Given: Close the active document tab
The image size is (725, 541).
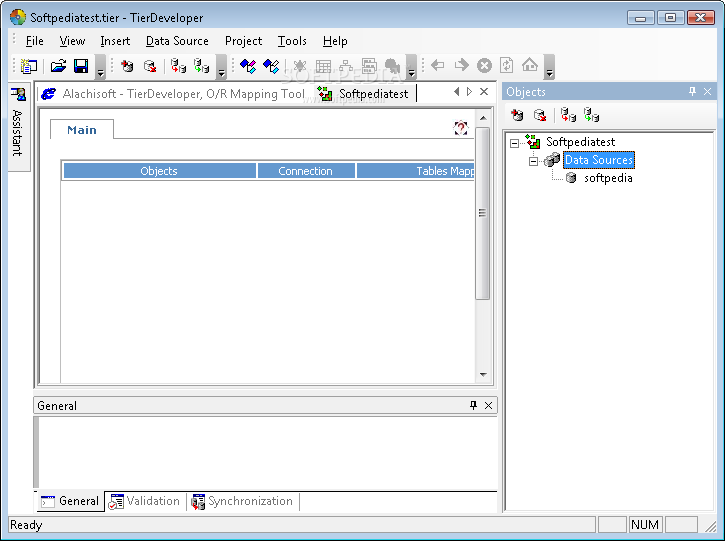Looking at the screenshot, I should click(x=484, y=92).
